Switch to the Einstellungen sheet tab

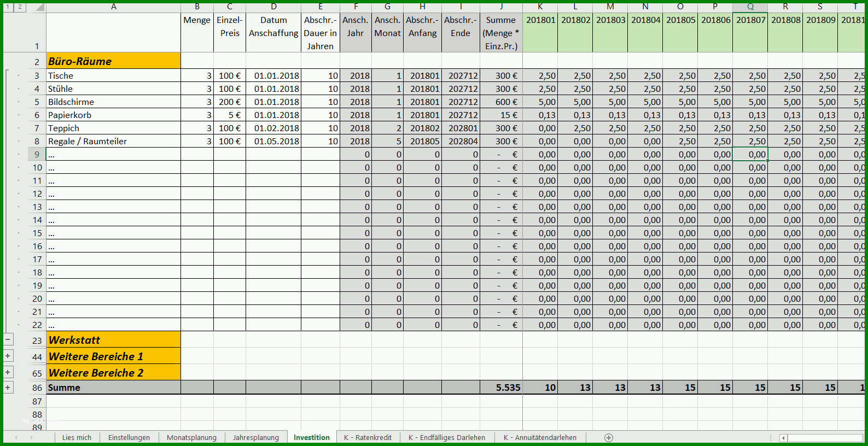pos(129,438)
